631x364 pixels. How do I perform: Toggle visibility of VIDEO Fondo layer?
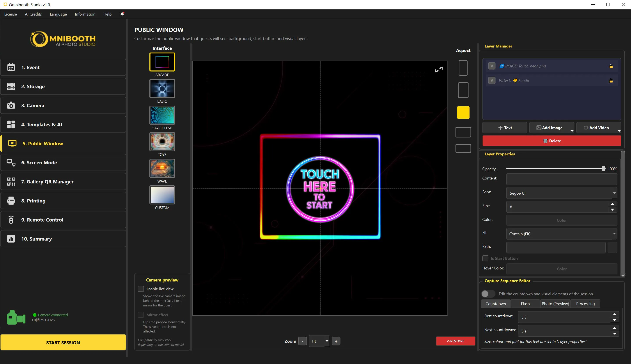coord(492,81)
